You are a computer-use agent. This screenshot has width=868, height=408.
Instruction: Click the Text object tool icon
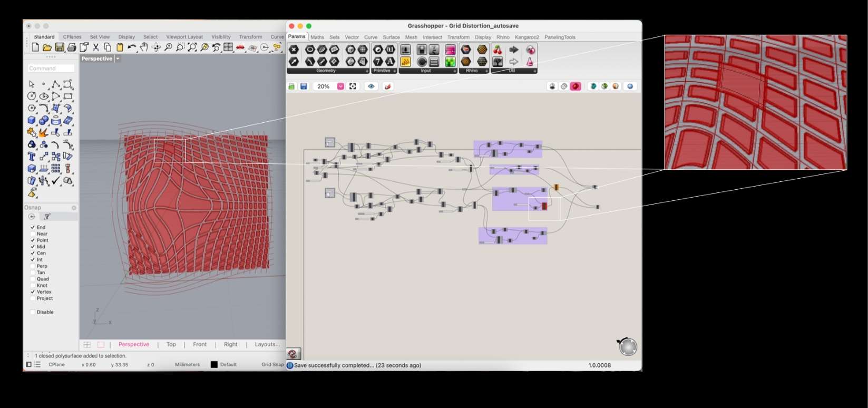pos(32,156)
